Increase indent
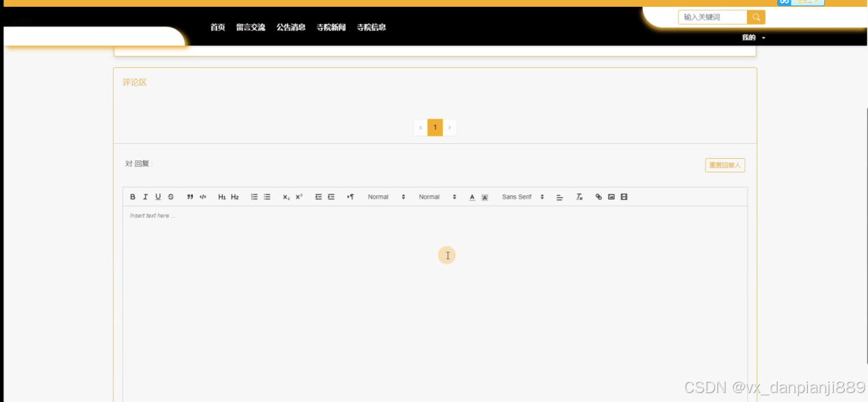This screenshot has width=868, height=402. [x=331, y=197]
